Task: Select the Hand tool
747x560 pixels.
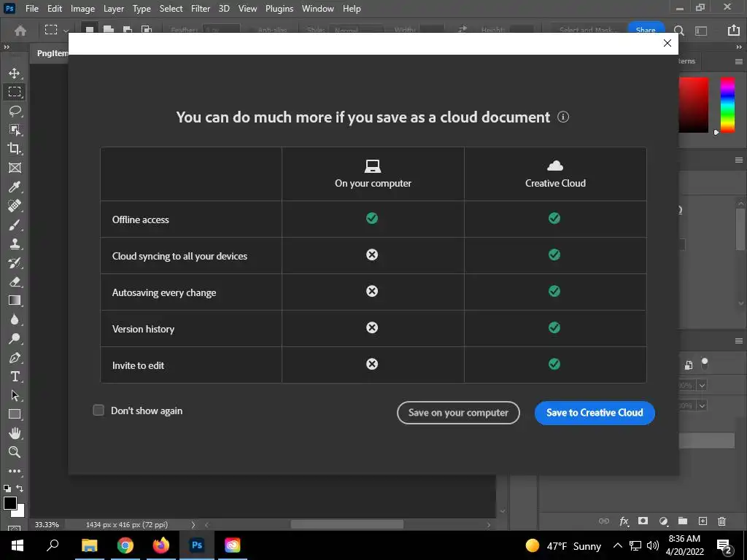Action: pyautogui.click(x=15, y=433)
